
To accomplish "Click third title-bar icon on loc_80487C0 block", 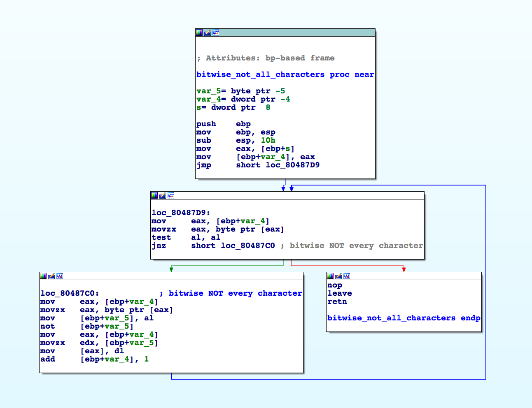I will click(60, 276).
